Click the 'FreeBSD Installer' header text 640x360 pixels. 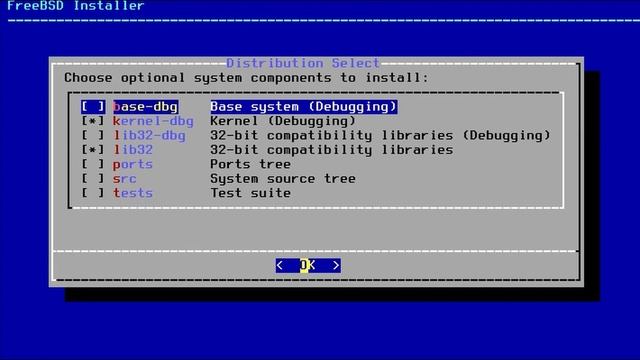coord(76,6)
